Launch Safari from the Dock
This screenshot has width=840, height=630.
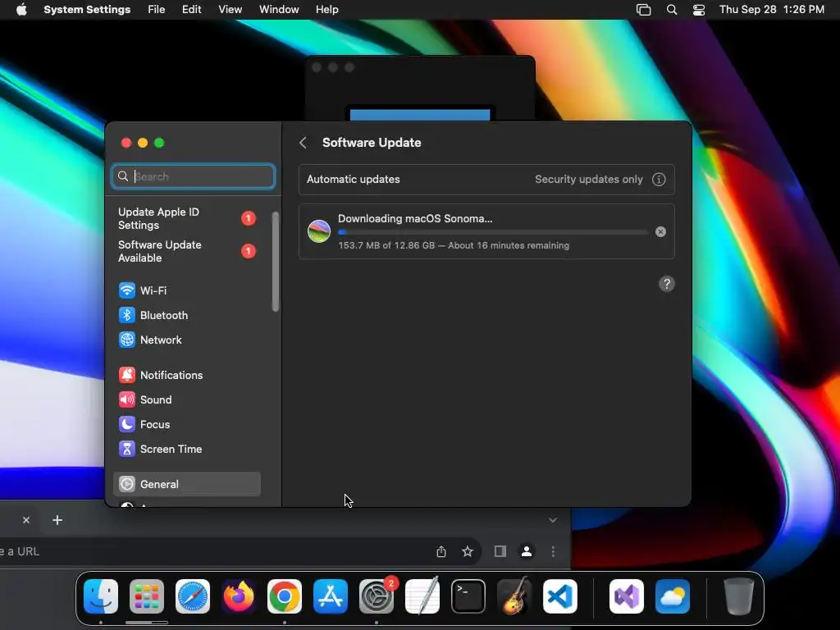pos(192,596)
